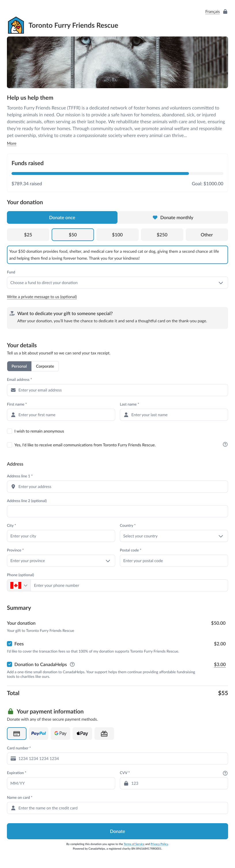Switch to the Corporate donor tab
Viewport: 235px width, 868px height.
pos(45,366)
